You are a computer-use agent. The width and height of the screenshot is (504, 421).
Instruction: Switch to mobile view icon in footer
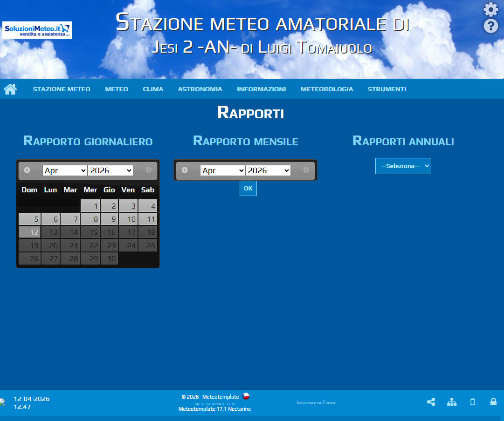click(x=472, y=402)
